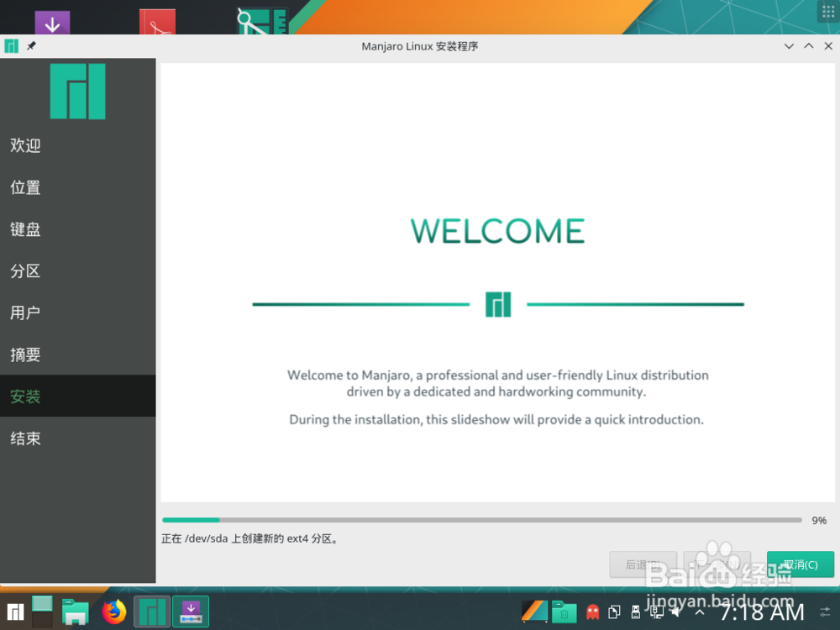Open the file manager from taskbar
This screenshot has width=840, height=630.
75,612
